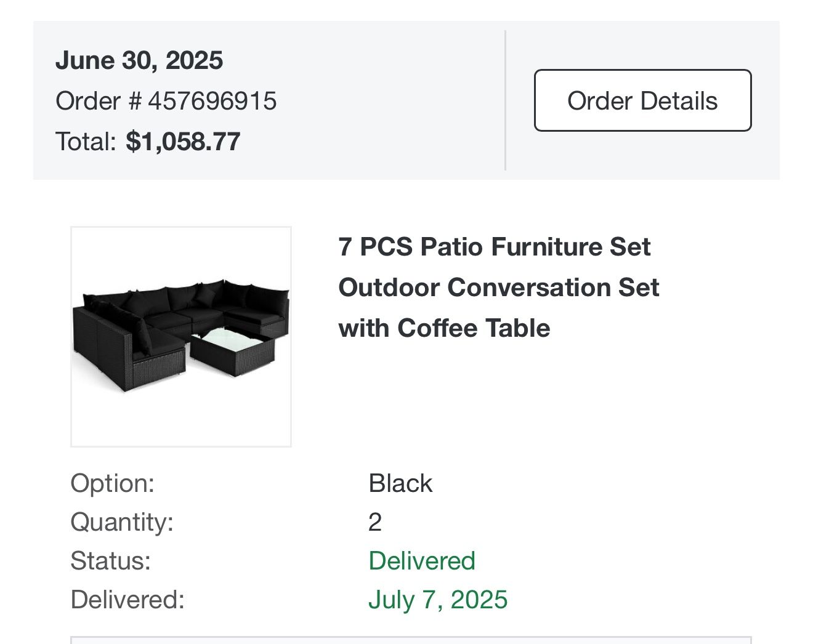This screenshot has height=644, width=813.
Task: Click the Option label showing Black
Action: coord(113,483)
